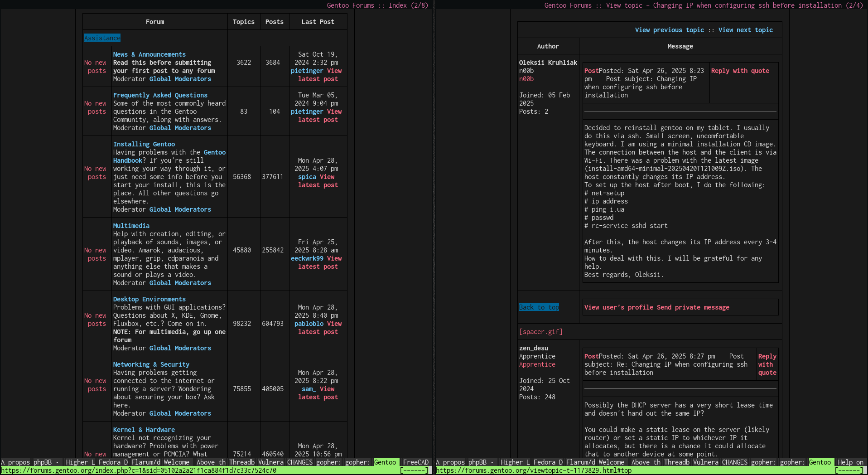Click the '# rc-service sshd start' line
Screen dimensions: 868x475
[x=626, y=226]
